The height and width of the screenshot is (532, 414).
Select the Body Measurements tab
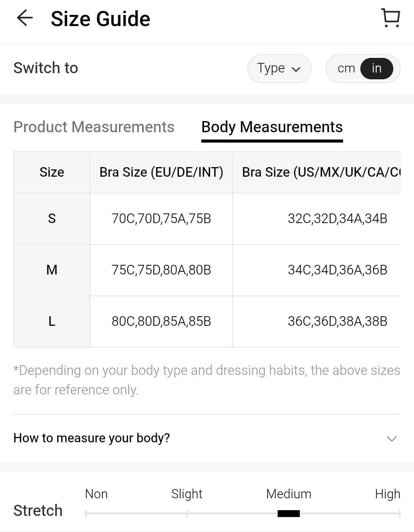[x=272, y=127]
